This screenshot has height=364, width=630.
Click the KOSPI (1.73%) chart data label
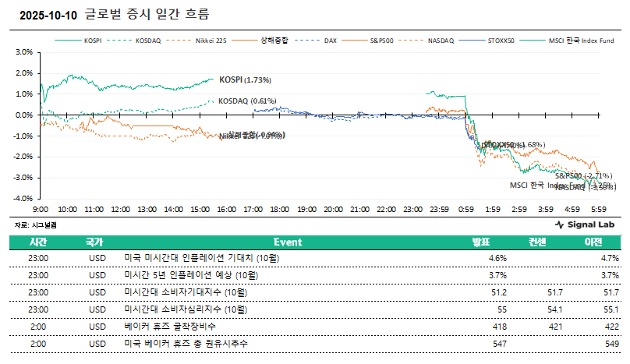point(245,80)
